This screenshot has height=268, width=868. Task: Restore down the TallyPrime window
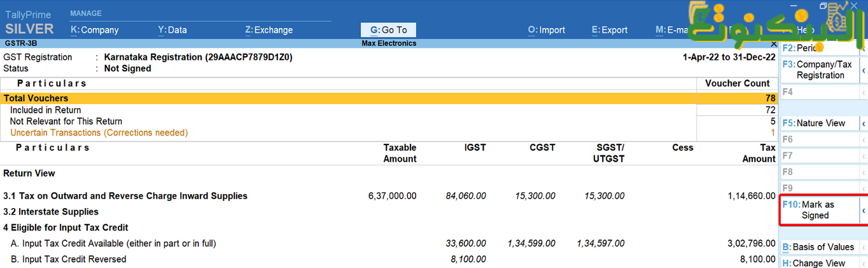[x=823, y=5]
